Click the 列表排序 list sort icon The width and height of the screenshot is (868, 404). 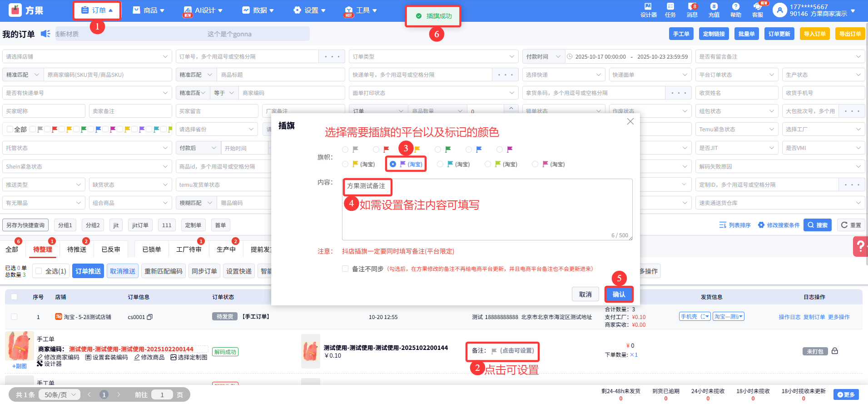click(723, 225)
